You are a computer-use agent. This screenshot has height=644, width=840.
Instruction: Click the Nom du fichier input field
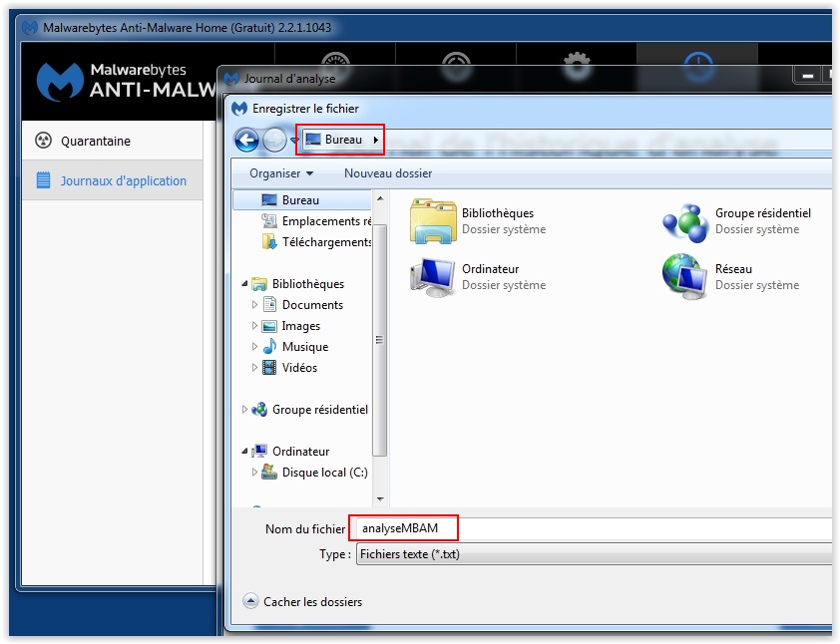(594, 529)
